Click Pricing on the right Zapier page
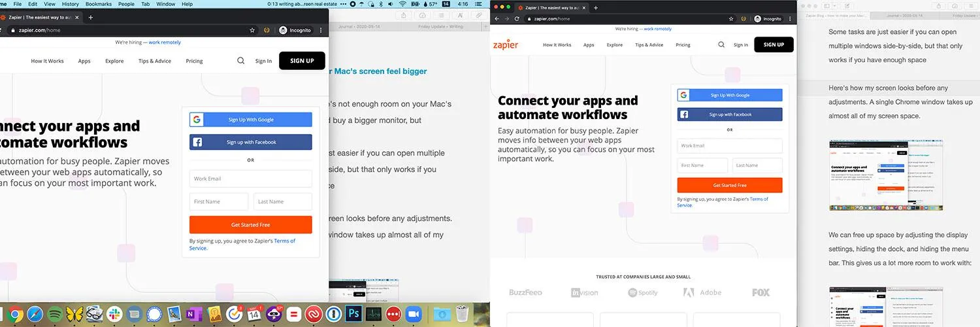The image size is (980, 327). point(683,45)
